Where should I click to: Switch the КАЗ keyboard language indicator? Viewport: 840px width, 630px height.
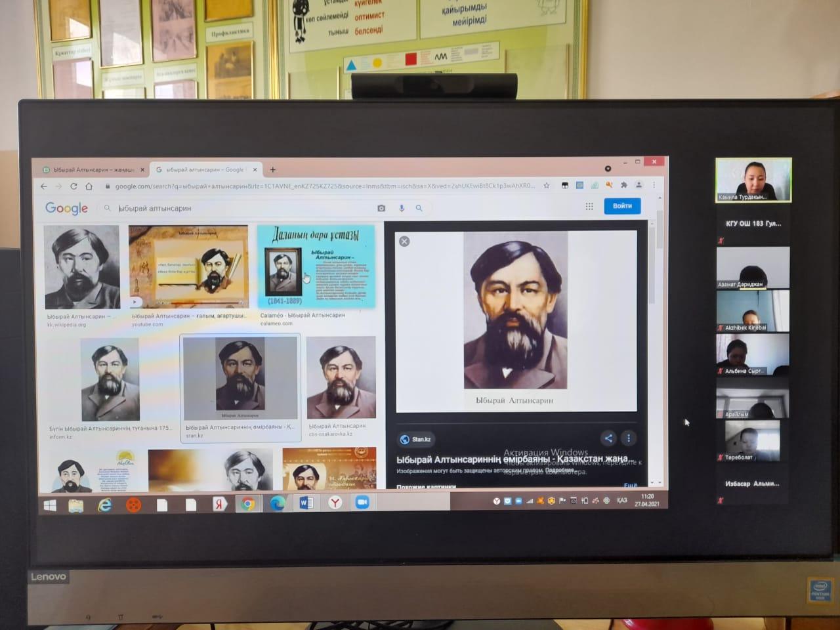pyautogui.click(x=621, y=501)
